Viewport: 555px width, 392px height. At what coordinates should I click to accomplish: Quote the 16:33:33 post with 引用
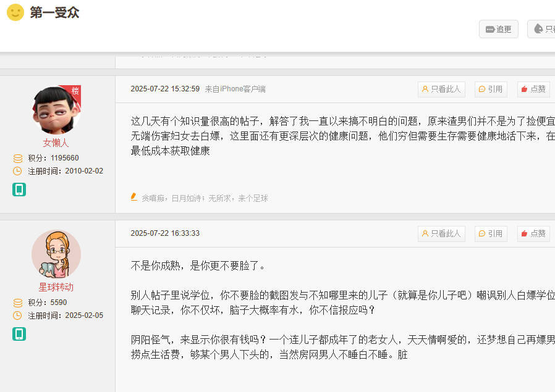click(x=491, y=233)
